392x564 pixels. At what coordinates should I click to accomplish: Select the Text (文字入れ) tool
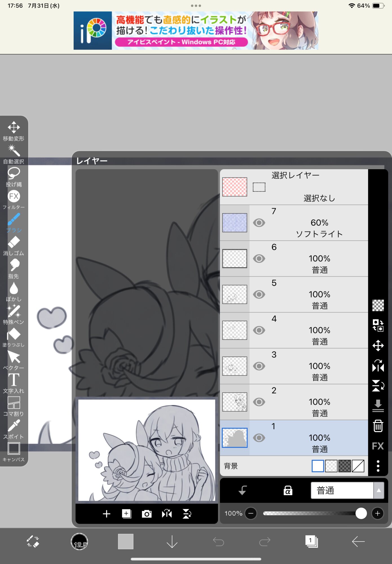(x=14, y=383)
